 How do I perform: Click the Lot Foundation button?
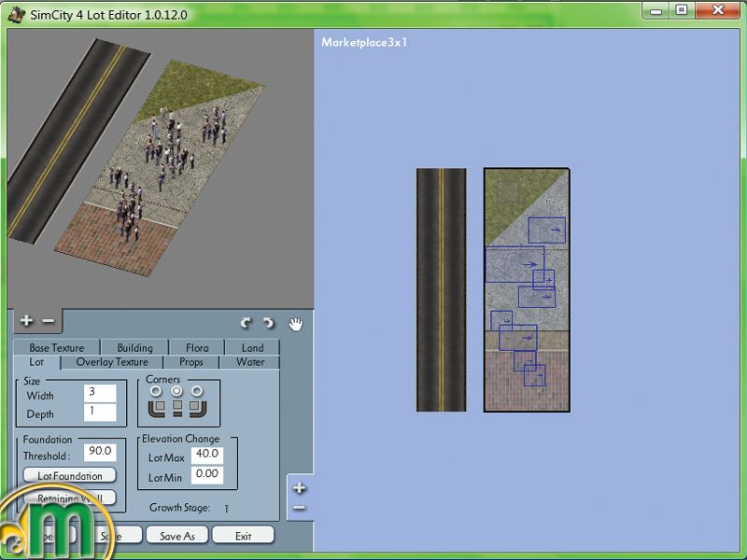click(69, 475)
